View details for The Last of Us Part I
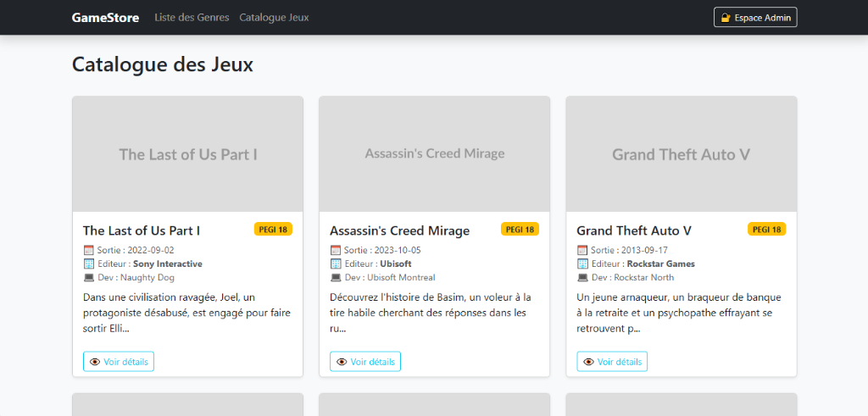Viewport: 868px width, 416px height. tap(119, 362)
